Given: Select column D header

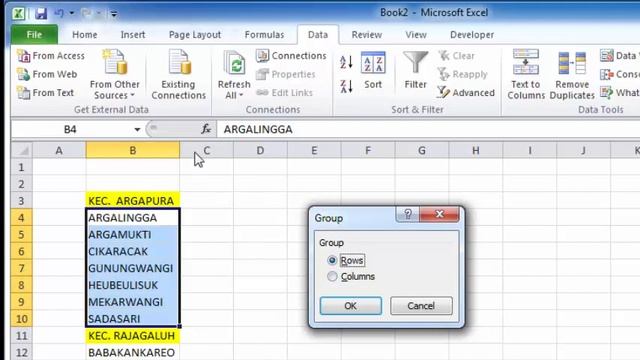Looking at the screenshot, I should click(260, 151).
